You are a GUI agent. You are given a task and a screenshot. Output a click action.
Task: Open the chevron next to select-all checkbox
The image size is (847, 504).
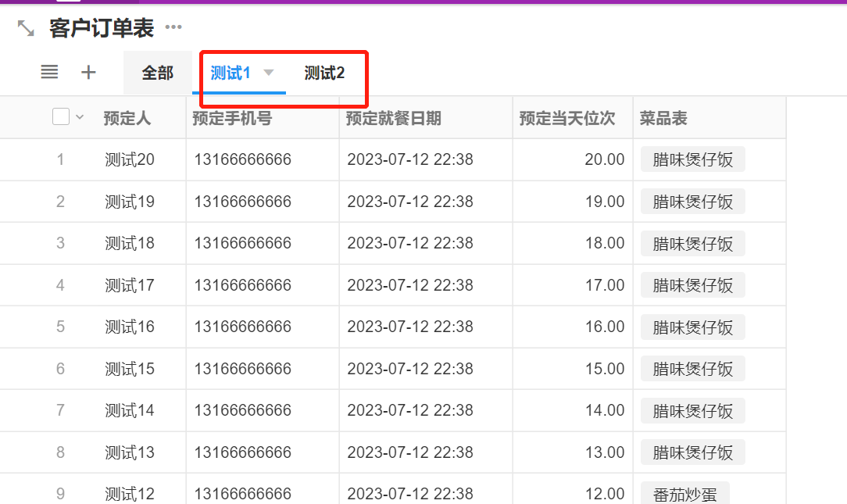coord(80,116)
